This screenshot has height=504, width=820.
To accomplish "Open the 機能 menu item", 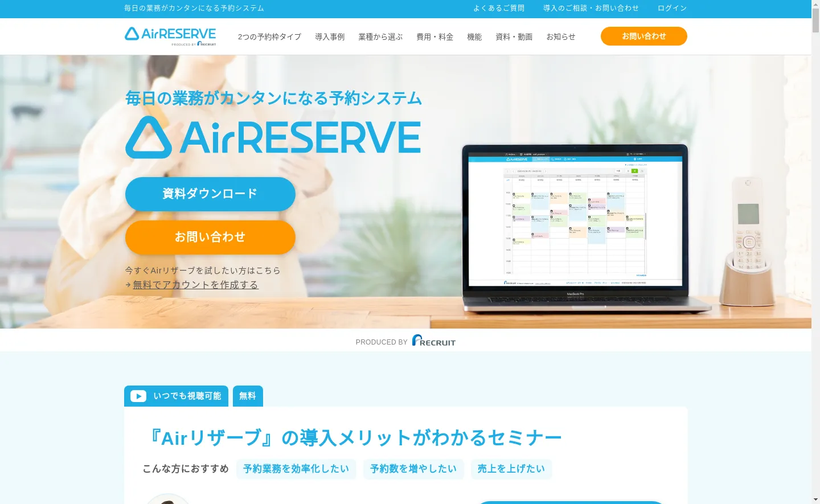I will [474, 37].
